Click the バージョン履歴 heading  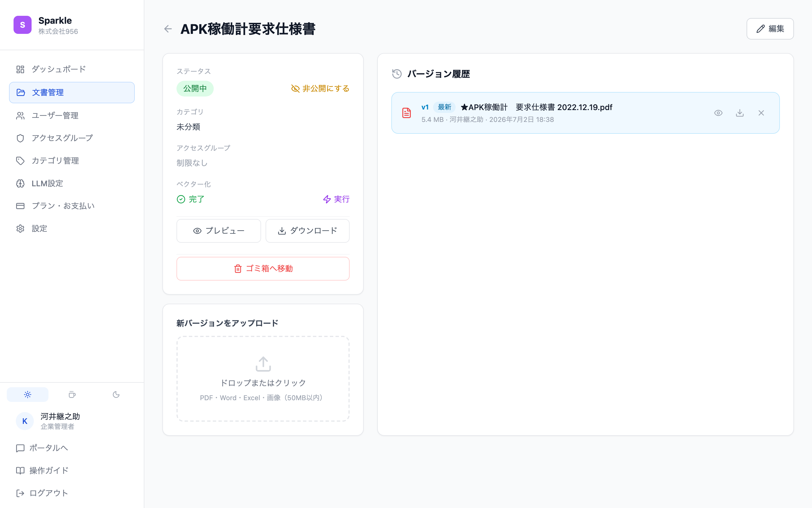point(438,74)
